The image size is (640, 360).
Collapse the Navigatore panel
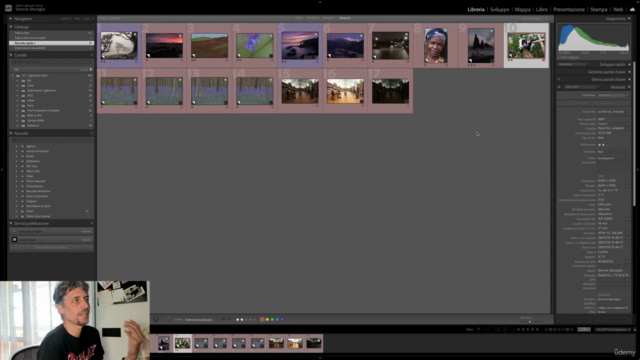[x=11, y=19]
